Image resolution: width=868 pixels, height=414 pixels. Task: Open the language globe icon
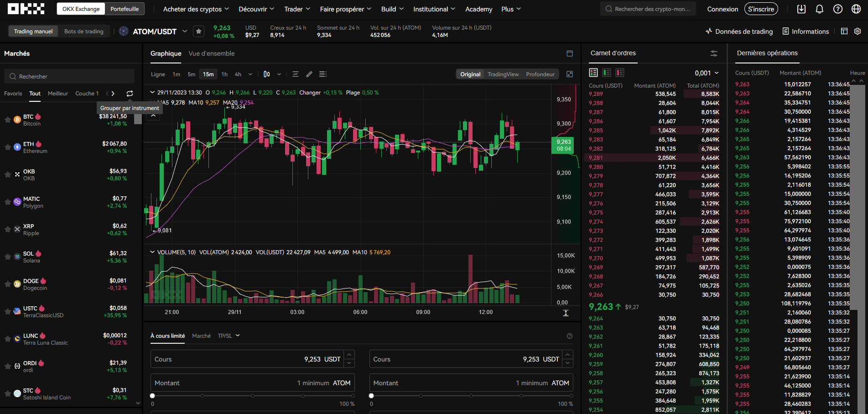856,9
